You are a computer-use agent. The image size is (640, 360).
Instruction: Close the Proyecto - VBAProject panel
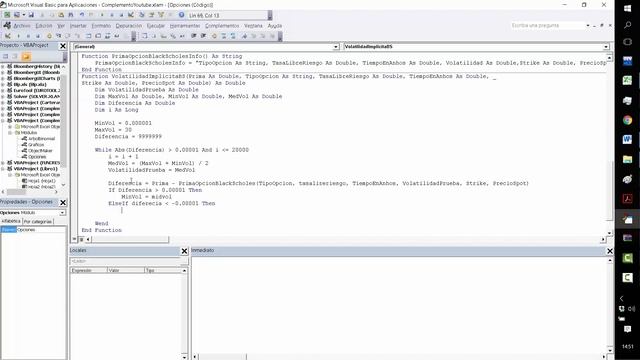point(63,46)
